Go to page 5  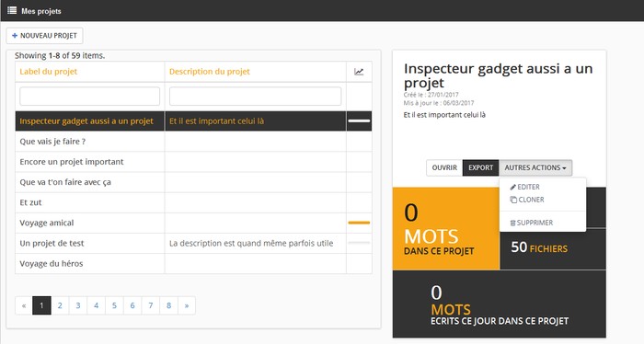pyautogui.click(x=114, y=305)
